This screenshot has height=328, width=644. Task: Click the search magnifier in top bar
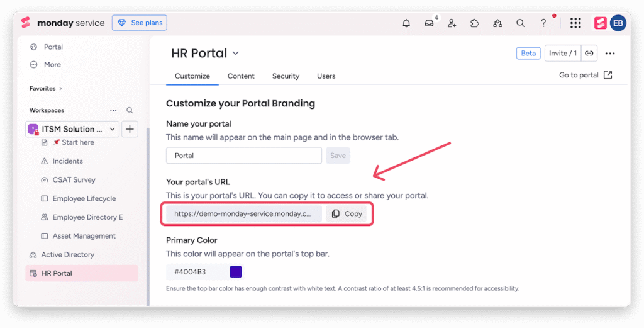click(x=520, y=23)
